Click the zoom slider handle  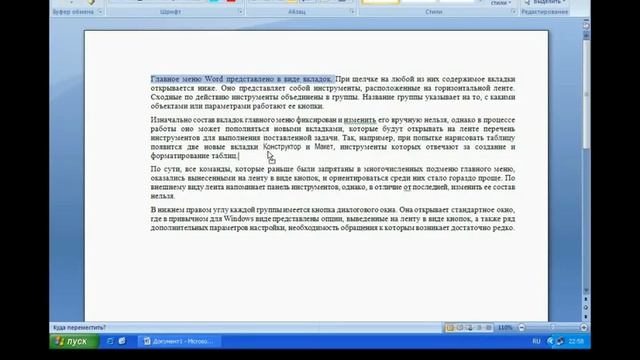(x=553, y=327)
